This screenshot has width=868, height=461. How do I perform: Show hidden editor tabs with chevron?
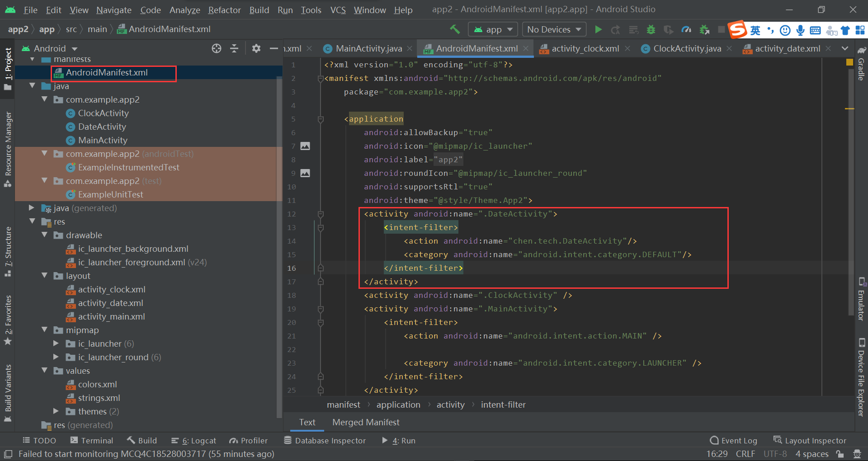(x=845, y=48)
